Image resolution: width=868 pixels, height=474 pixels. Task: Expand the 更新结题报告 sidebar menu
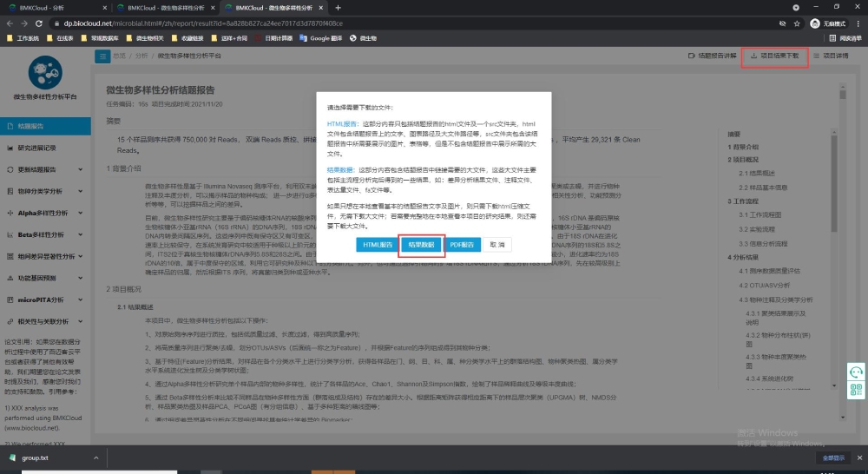[x=45, y=169]
